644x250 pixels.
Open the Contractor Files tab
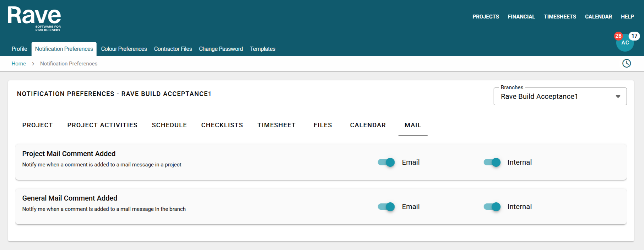[x=173, y=49]
